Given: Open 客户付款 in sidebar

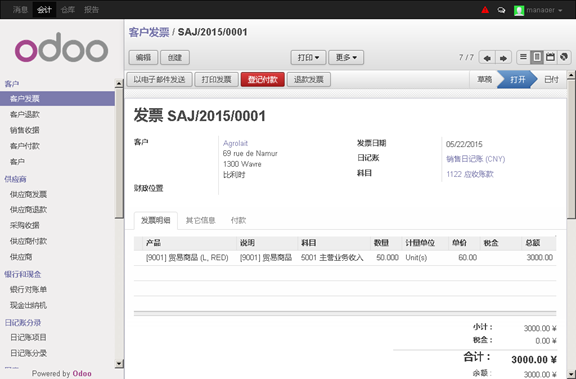Looking at the screenshot, I should 25,146.
